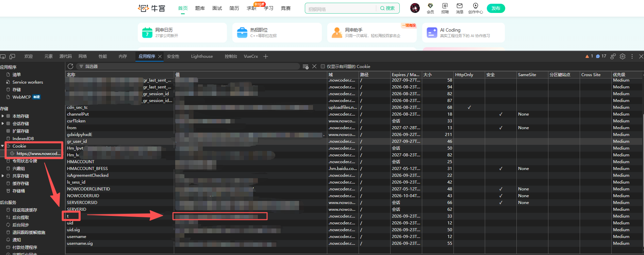
Task: Sort by the Expires / Max-Age column header
Action: click(x=406, y=75)
